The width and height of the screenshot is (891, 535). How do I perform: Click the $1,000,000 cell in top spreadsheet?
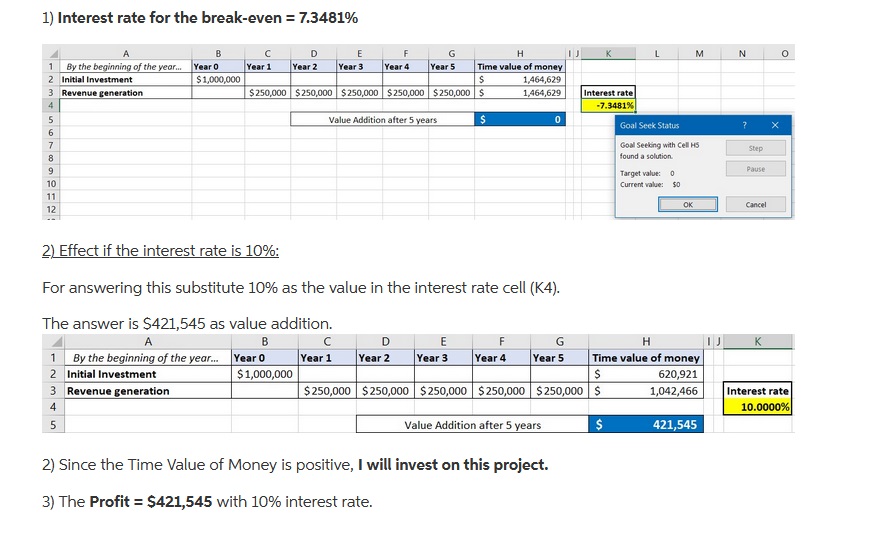tap(217, 79)
